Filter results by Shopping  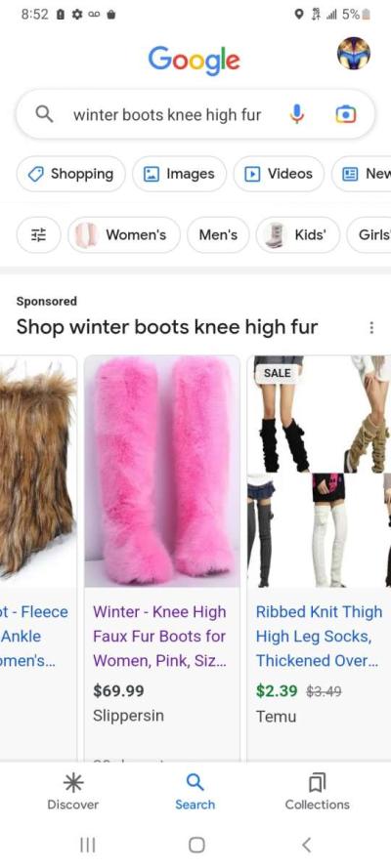[71, 174]
